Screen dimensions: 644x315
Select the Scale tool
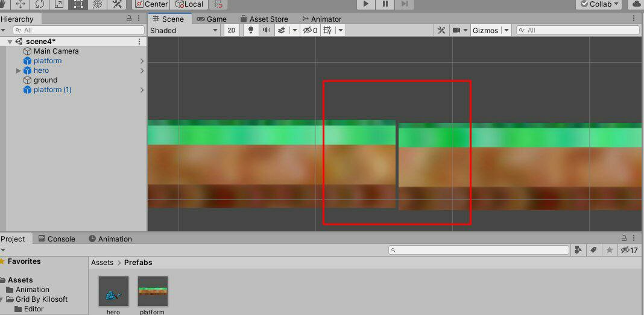58,4
